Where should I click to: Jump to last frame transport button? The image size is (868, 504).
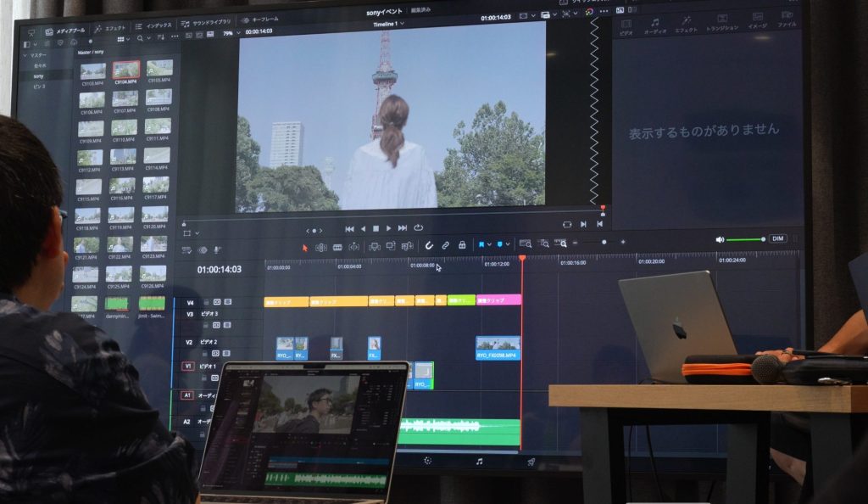tap(403, 227)
